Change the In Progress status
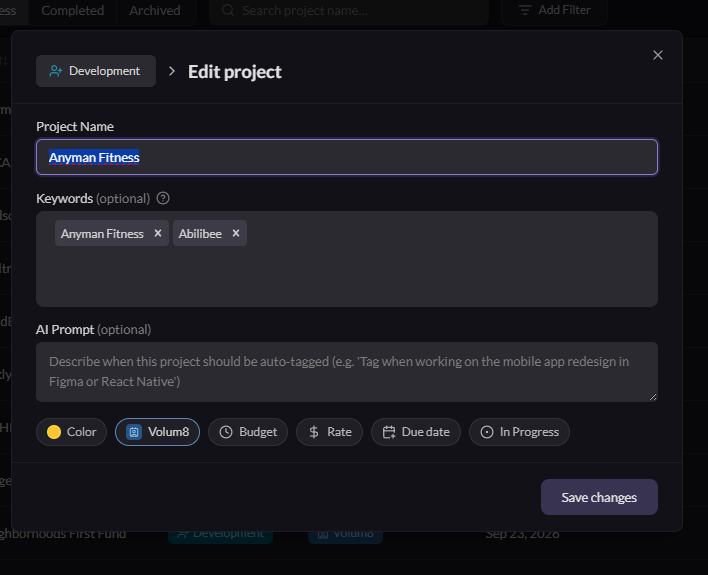The width and height of the screenshot is (708, 575). (x=519, y=432)
